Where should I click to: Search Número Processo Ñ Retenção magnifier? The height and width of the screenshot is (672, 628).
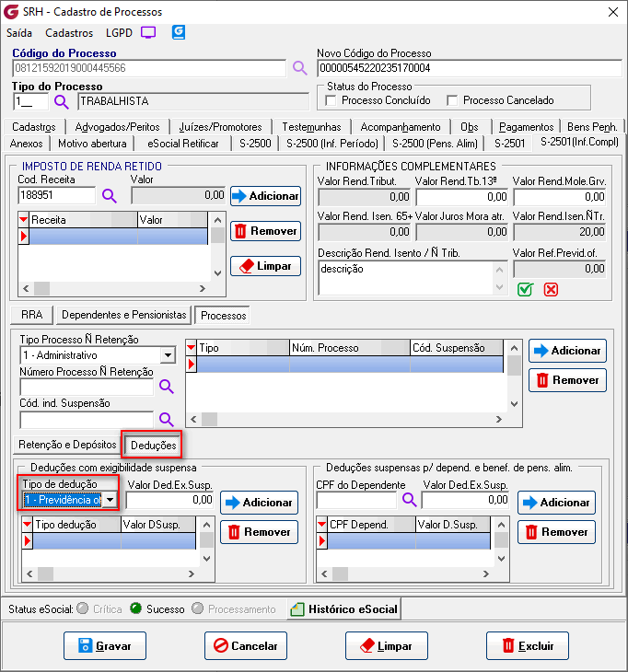[167, 387]
